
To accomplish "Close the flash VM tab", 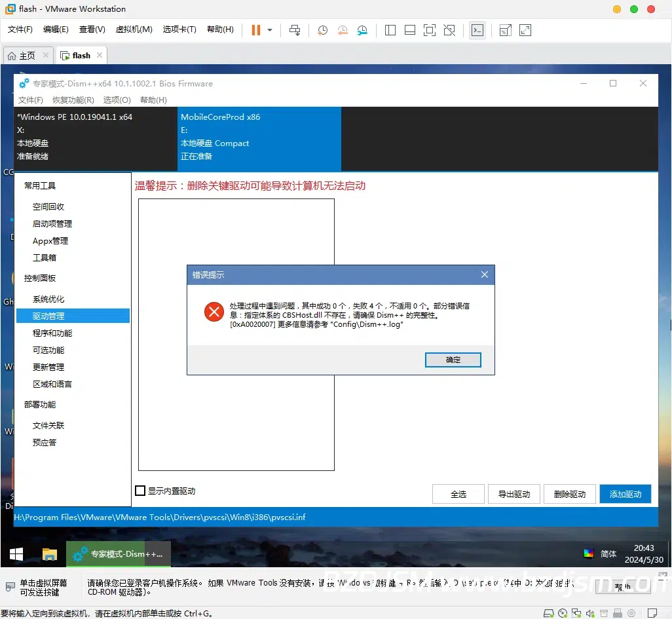I will [x=100, y=55].
